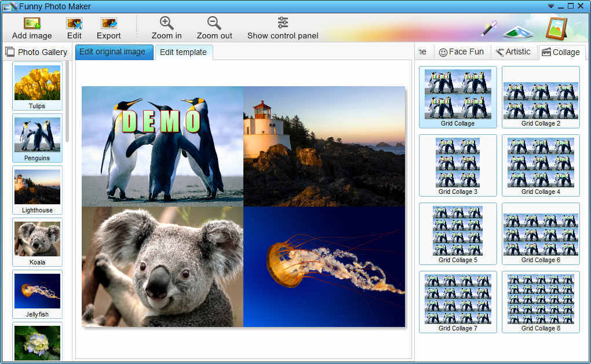This screenshot has width=591, height=364.
Task: Select the Lighthouse gallery thumbnail
Action: click(x=37, y=190)
